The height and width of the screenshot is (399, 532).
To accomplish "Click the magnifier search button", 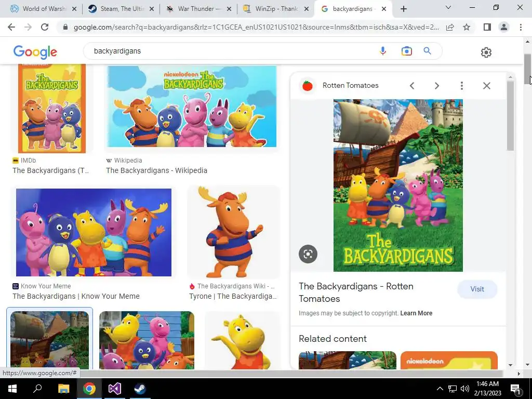I will 427,51.
